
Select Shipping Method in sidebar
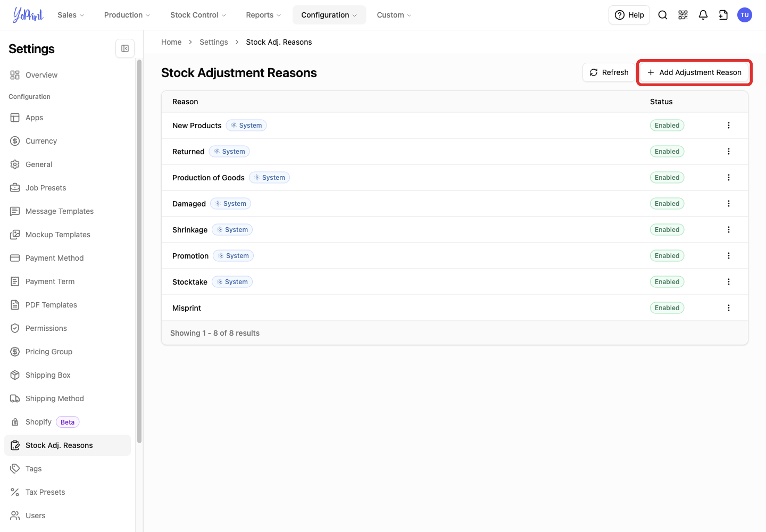(x=68, y=398)
